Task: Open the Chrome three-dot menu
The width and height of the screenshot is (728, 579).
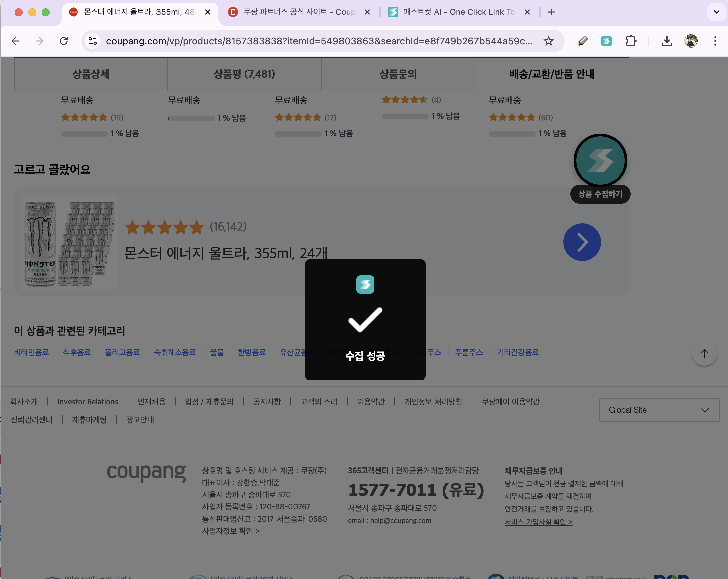Action: pyautogui.click(x=715, y=41)
